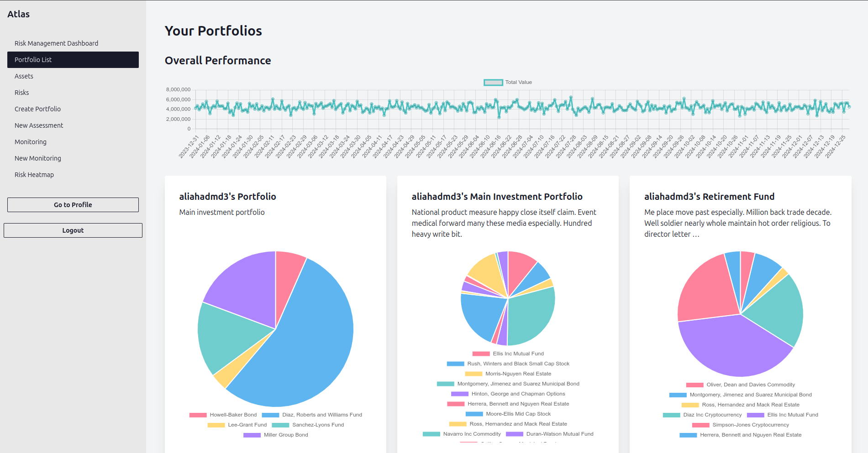Toggle Diaz Inc Cryptocurrency legend swatch
Screen dimensions: 868x453
pos(671,415)
